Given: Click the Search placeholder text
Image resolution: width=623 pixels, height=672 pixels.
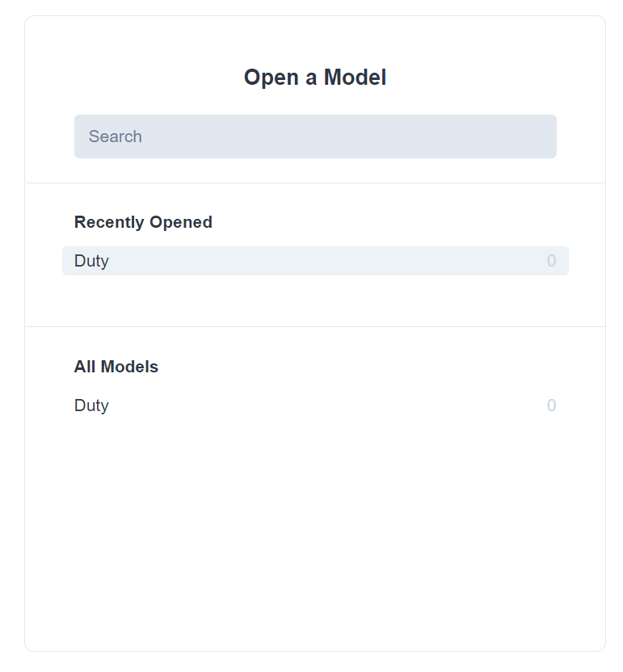Looking at the screenshot, I should point(115,136).
